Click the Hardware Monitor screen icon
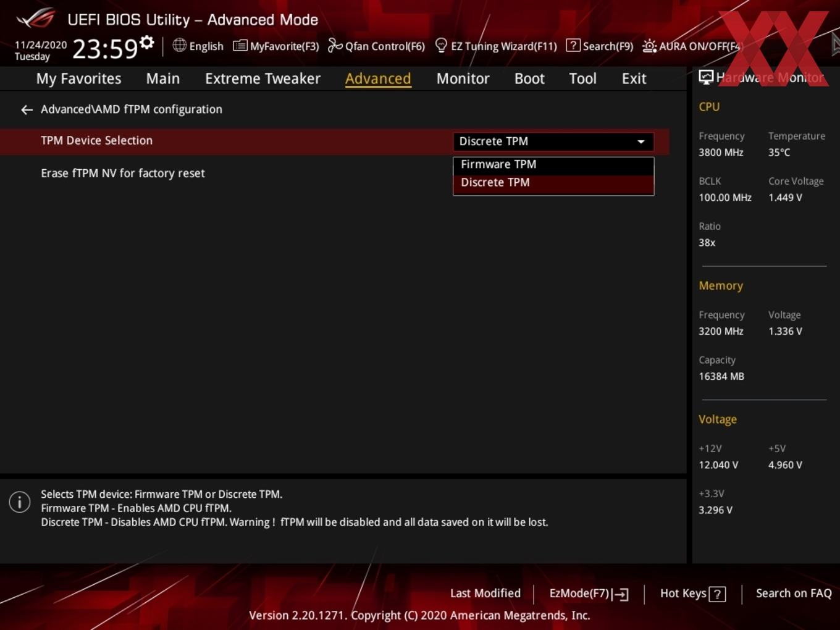Image resolution: width=840 pixels, height=630 pixels. pyautogui.click(x=706, y=77)
